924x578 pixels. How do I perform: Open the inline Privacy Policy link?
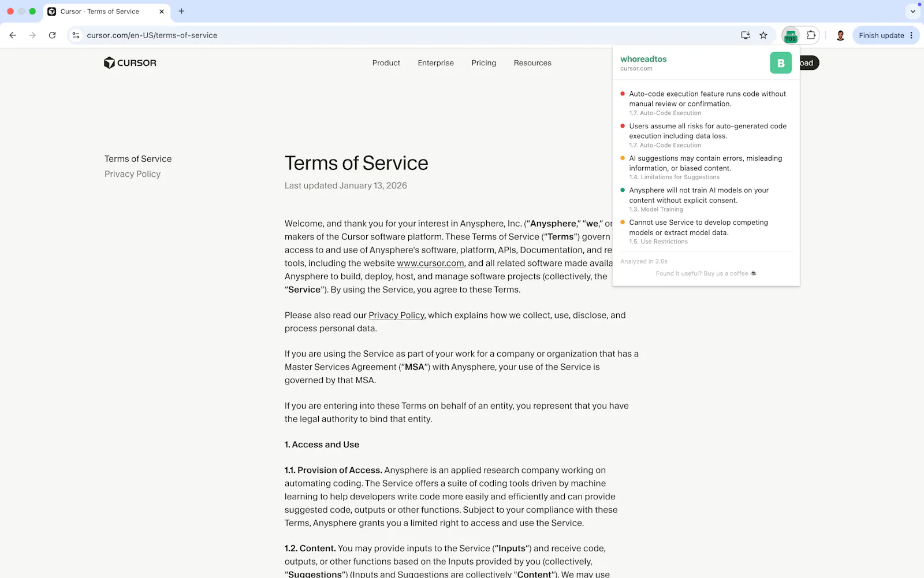pos(396,315)
